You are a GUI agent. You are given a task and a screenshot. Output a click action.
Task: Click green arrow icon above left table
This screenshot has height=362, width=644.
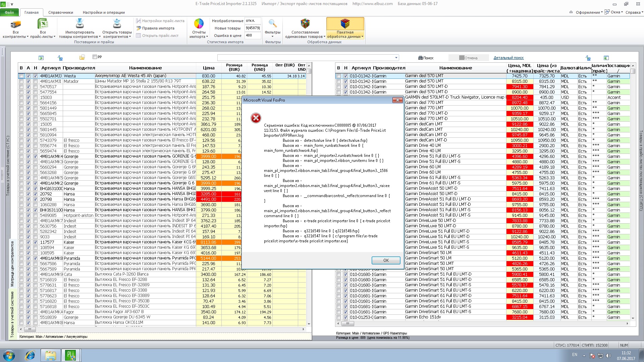coord(41,58)
